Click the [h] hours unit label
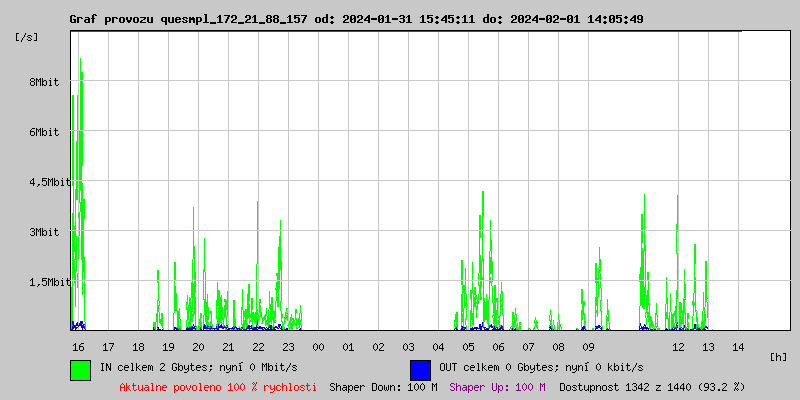This screenshot has height=400, width=800. 779,356
